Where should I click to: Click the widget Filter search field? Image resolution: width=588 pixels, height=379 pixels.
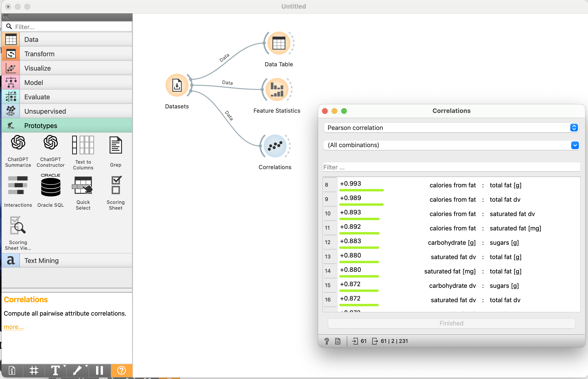click(x=67, y=27)
